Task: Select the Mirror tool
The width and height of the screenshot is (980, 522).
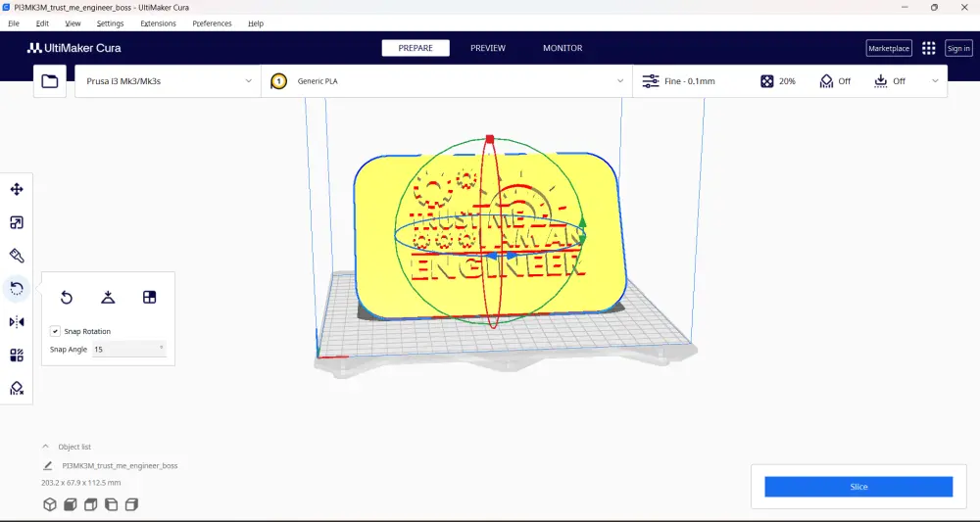Action: point(17,322)
